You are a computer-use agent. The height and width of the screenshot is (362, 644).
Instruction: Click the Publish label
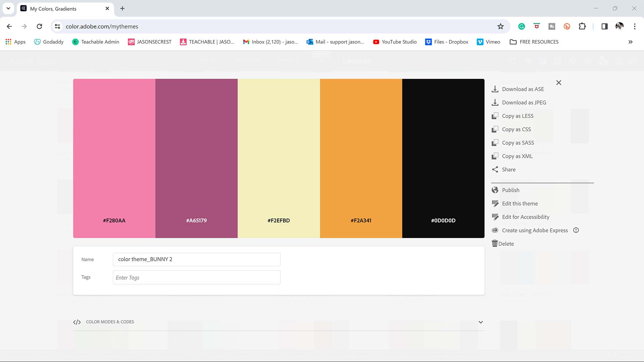tap(511, 190)
